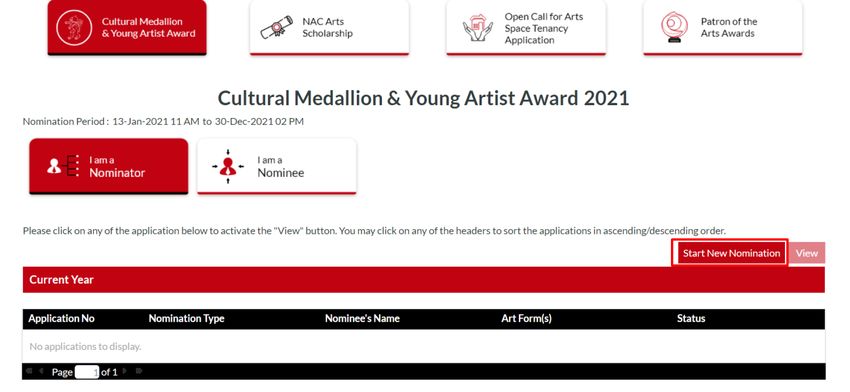The width and height of the screenshot is (850, 392).
Task: Go to previous page arrow
Action: pyautogui.click(x=41, y=371)
